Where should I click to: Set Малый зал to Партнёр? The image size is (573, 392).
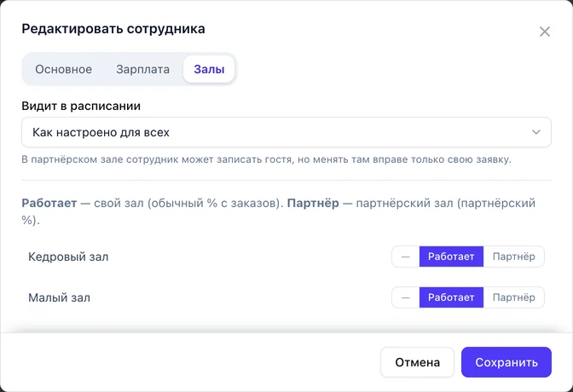coord(514,297)
